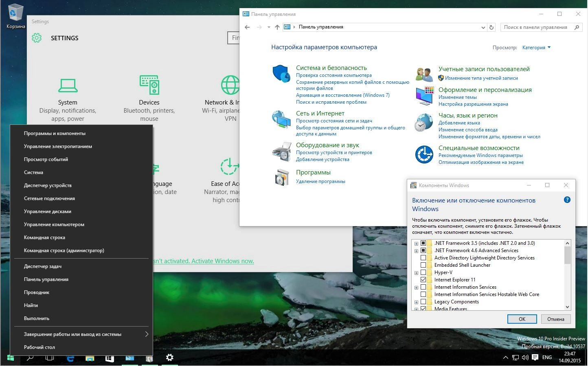
Task: Click the Учетные записи пользователей icon
Action: pyautogui.click(x=424, y=74)
